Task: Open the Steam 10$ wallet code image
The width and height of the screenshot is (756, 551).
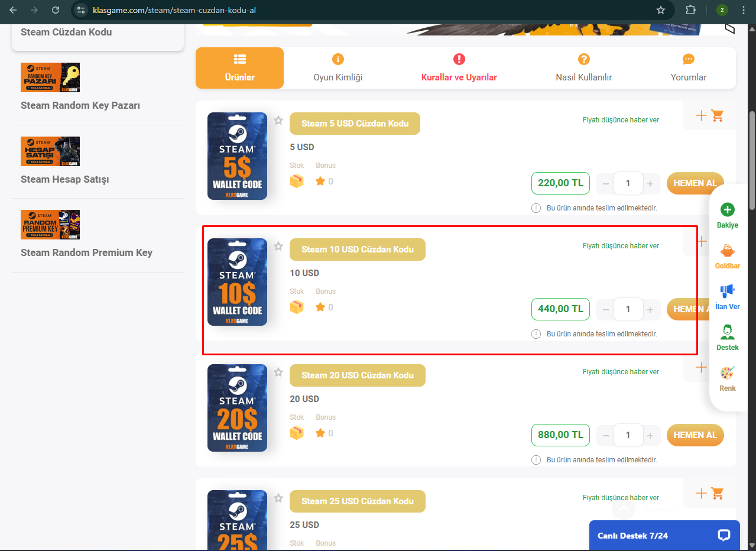Action: (x=237, y=282)
